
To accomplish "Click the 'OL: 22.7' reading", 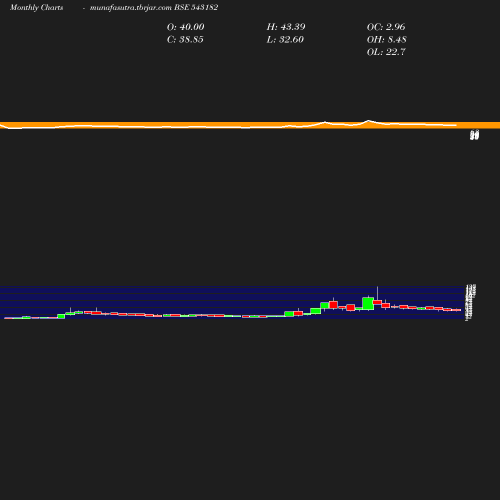I will click(386, 52).
